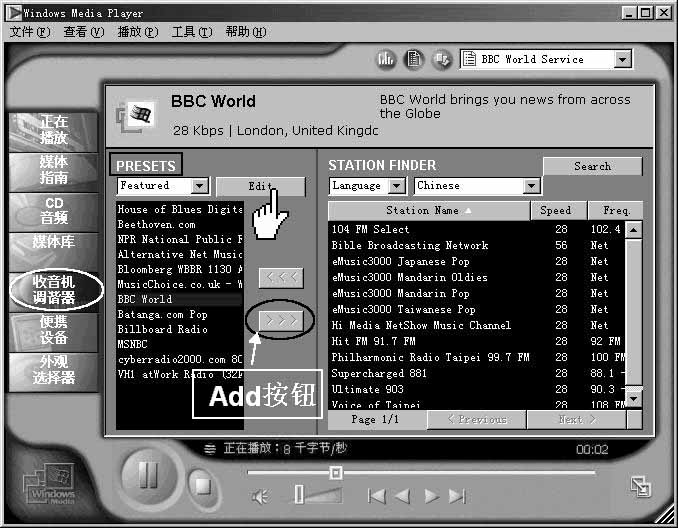Image resolution: width=678 pixels, height=528 pixels.
Task: Click the volume slider handle
Action: 298,494
